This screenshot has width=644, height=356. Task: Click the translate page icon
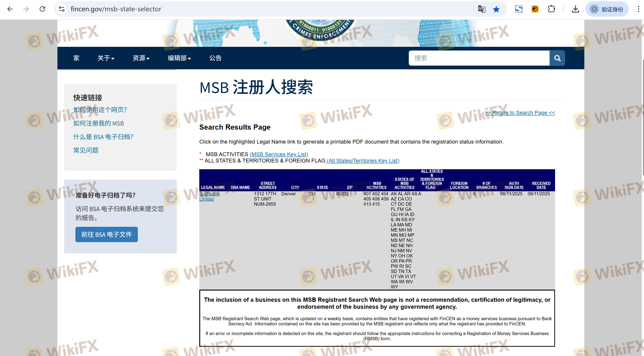(481, 9)
